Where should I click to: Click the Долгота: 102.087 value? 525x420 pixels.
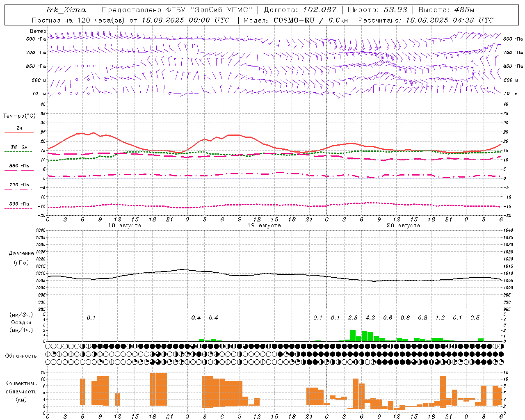300,10
